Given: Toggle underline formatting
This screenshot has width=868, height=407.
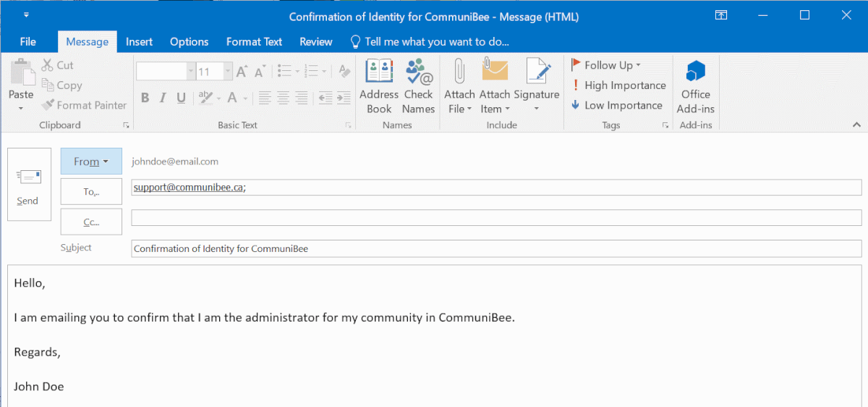Looking at the screenshot, I should point(181,98).
